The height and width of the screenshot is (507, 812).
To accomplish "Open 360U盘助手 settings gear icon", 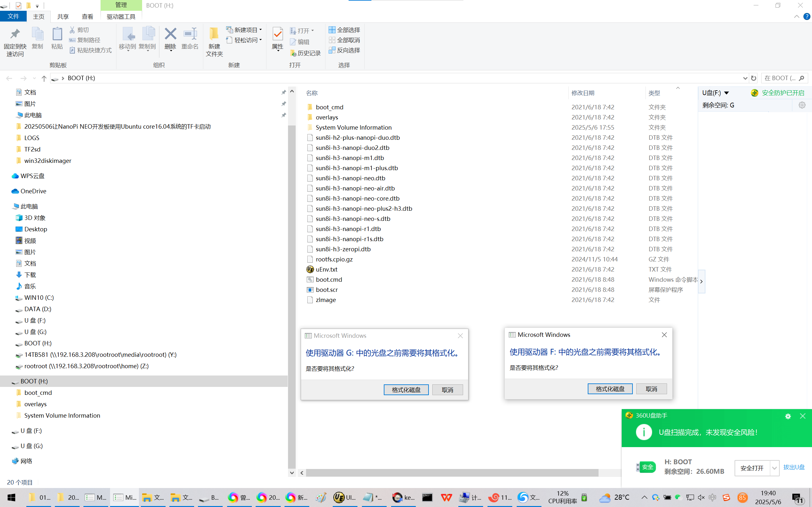I will (x=788, y=416).
